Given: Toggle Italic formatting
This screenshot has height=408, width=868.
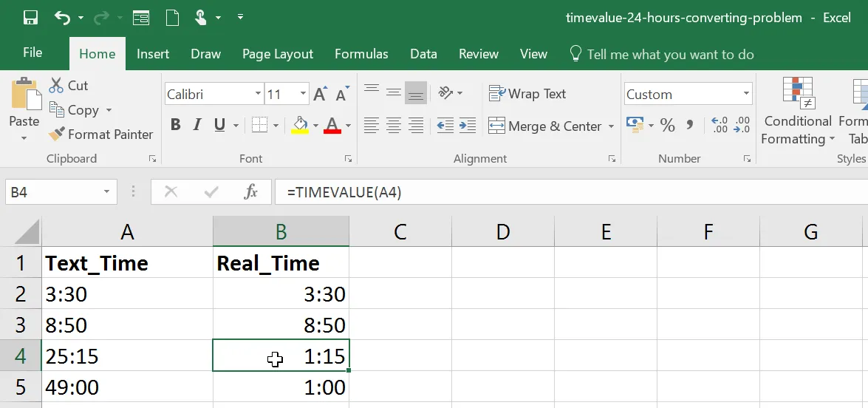Looking at the screenshot, I should [197, 125].
